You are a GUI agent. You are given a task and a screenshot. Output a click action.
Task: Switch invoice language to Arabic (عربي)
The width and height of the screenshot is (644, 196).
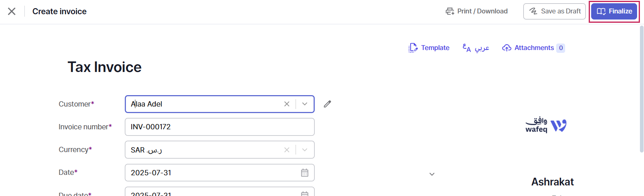(x=476, y=48)
